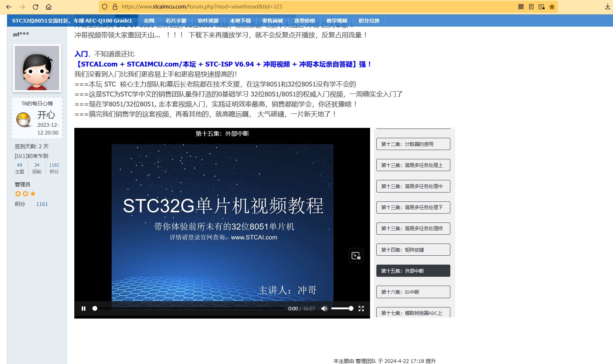Viewport: 613px width, 364px height.
Task: Open STC32位8051交流社区 site title
Action: (x=72, y=21)
